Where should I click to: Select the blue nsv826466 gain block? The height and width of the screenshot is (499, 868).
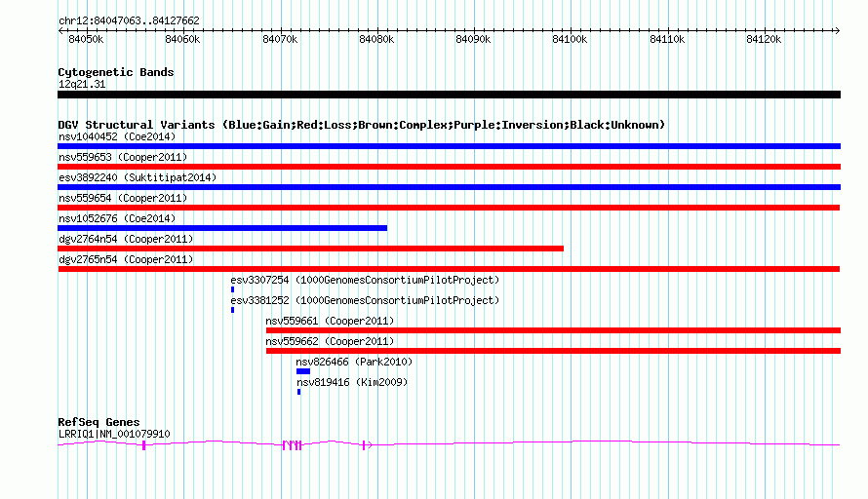(303, 371)
